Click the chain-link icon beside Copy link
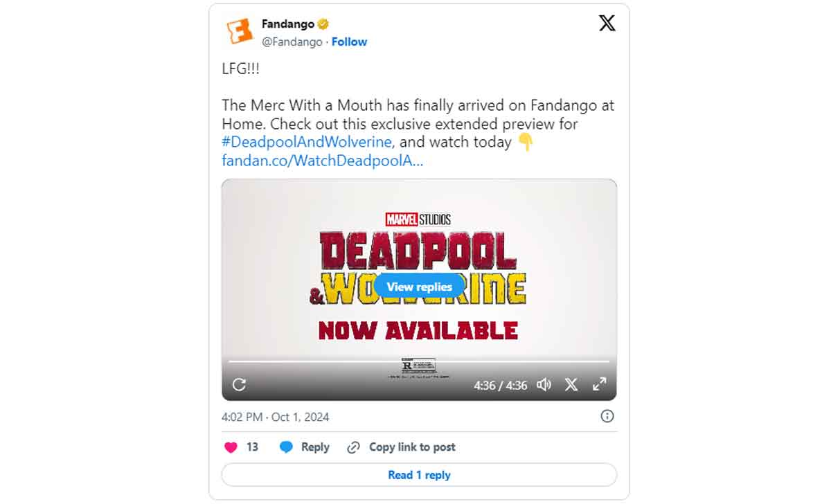 pyautogui.click(x=354, y=447)
